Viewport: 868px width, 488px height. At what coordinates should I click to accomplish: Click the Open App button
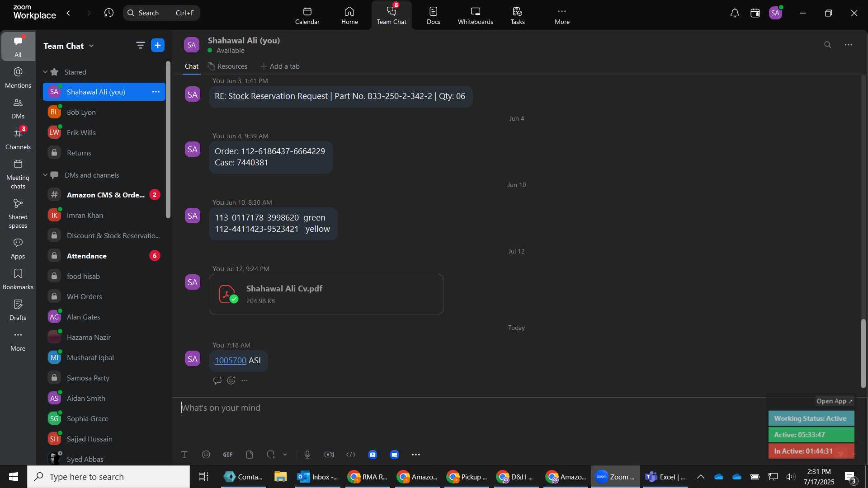click(835, 401)
